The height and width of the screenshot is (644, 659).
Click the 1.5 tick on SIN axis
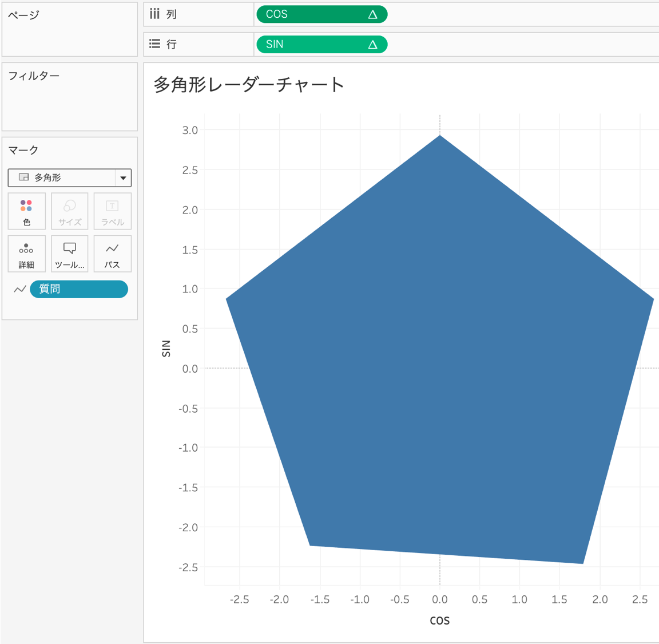pos(189,250)
